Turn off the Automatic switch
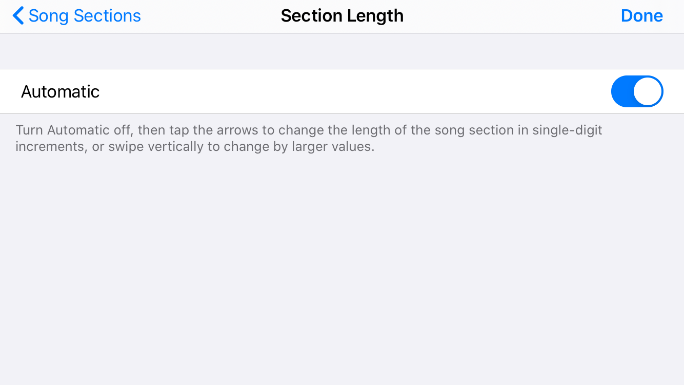 tap(637, 91)
